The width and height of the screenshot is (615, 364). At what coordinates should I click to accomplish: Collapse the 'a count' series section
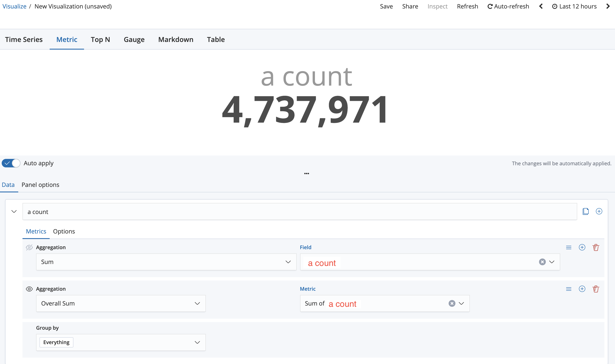tap(14, 211)
